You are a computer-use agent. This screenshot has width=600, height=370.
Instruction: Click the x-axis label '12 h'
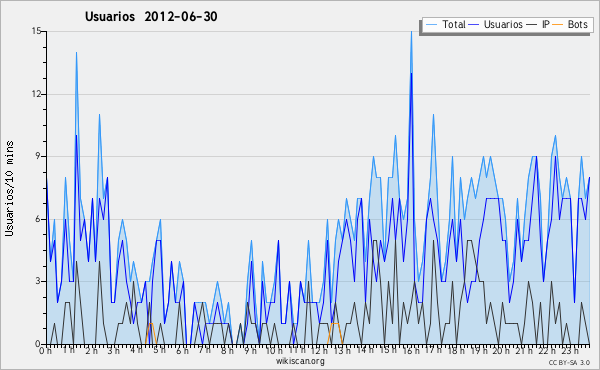(320, 350)
